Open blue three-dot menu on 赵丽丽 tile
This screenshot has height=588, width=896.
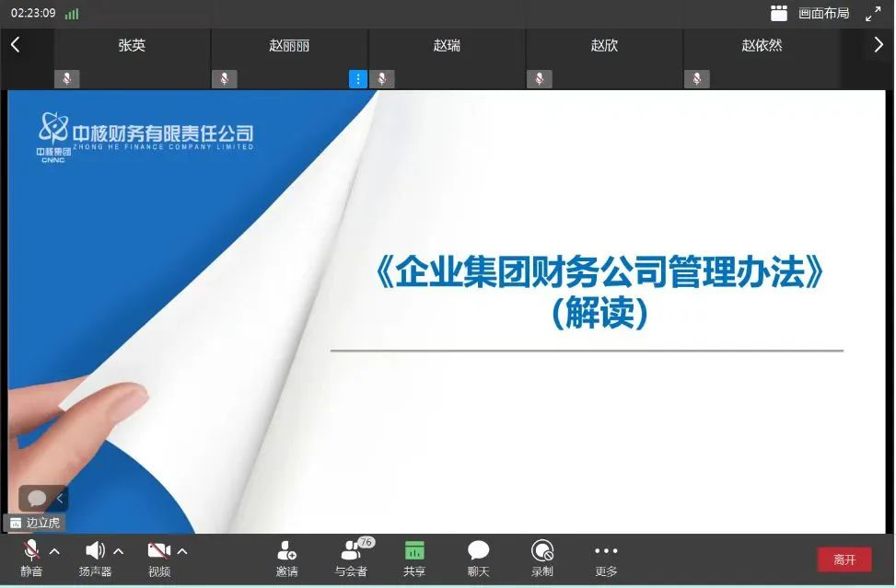point(358,79)
